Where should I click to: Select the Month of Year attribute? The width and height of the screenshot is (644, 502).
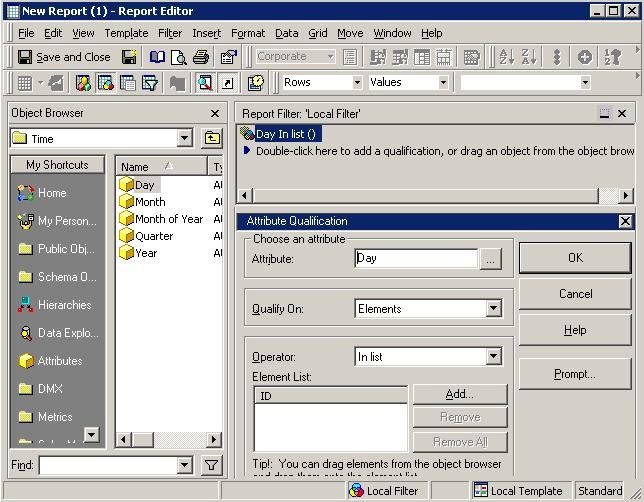click(x=168, y=219)
